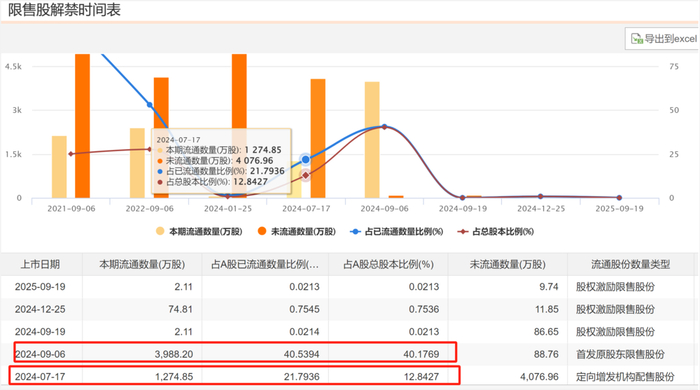Click the light bar for 2024-09-06

coord(372,140)
